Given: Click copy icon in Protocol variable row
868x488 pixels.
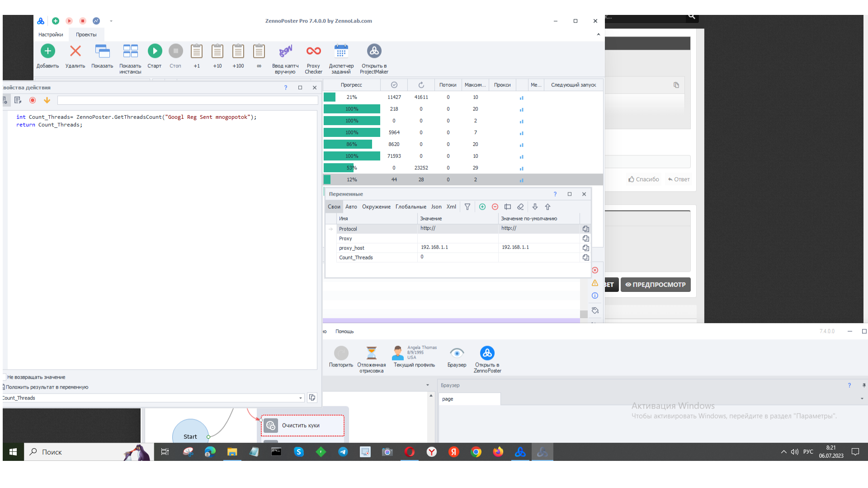Looking at the screenshot, I should click(586, 229).
